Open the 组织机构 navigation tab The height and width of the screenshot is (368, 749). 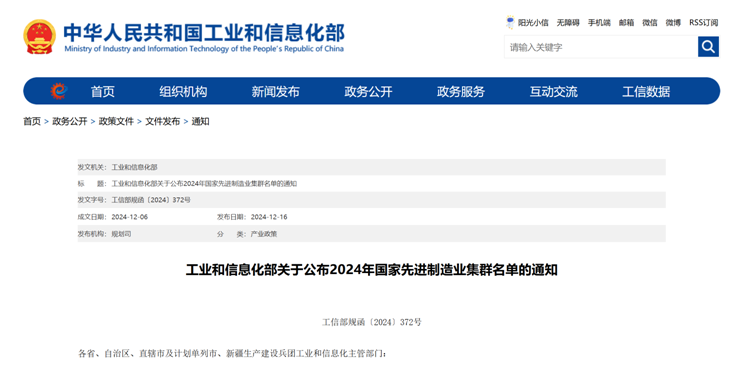coord(183,91)
